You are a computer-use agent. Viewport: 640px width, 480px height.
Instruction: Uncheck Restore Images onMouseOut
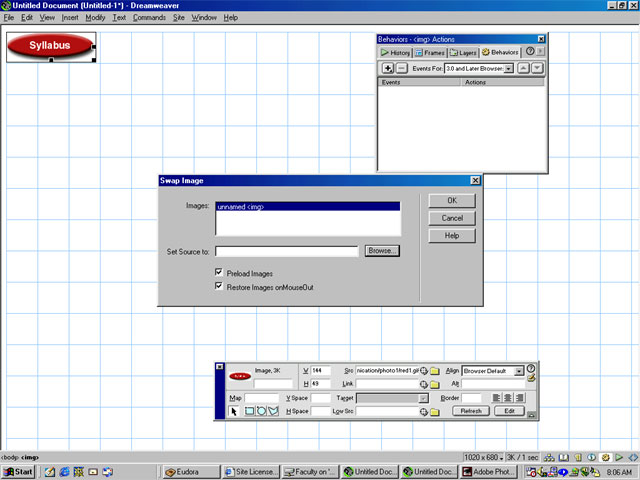[x=218, y=286]
